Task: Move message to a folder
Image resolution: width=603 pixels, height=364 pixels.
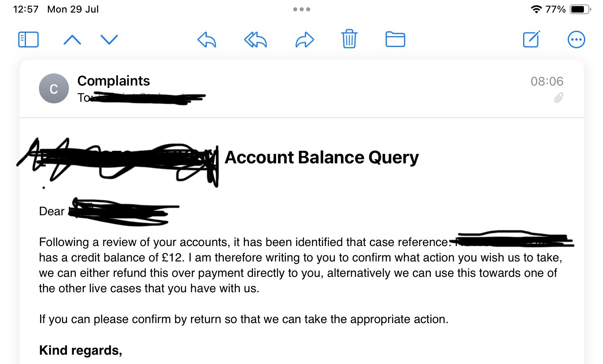Action: coord(395,40)
